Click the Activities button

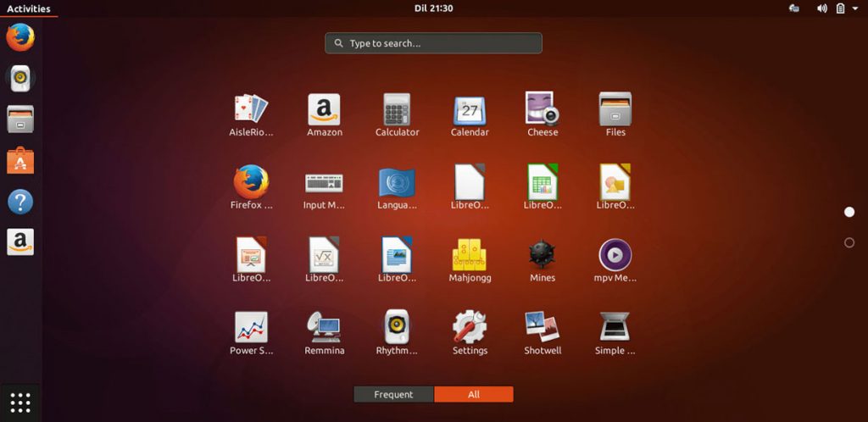click(29, 8)
